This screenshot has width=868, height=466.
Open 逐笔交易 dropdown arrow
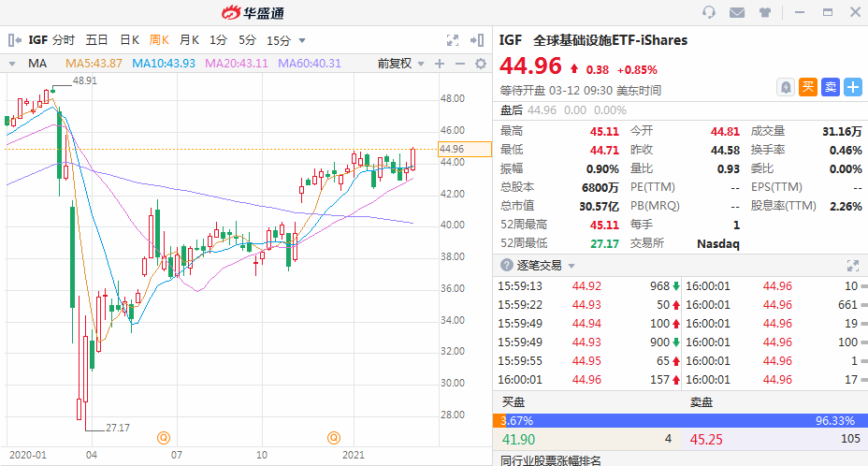pos(571,266)
